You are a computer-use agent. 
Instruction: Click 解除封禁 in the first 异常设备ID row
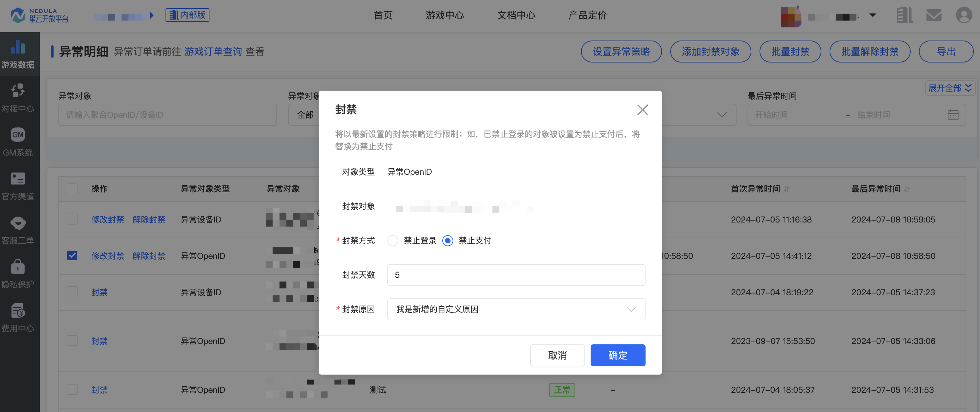pyautogui.click(x=149, y=219)
